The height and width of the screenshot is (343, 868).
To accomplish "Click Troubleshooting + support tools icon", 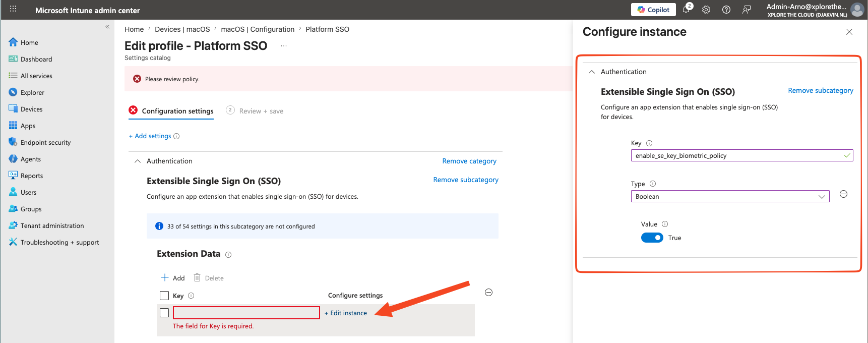I will [13, 242].
